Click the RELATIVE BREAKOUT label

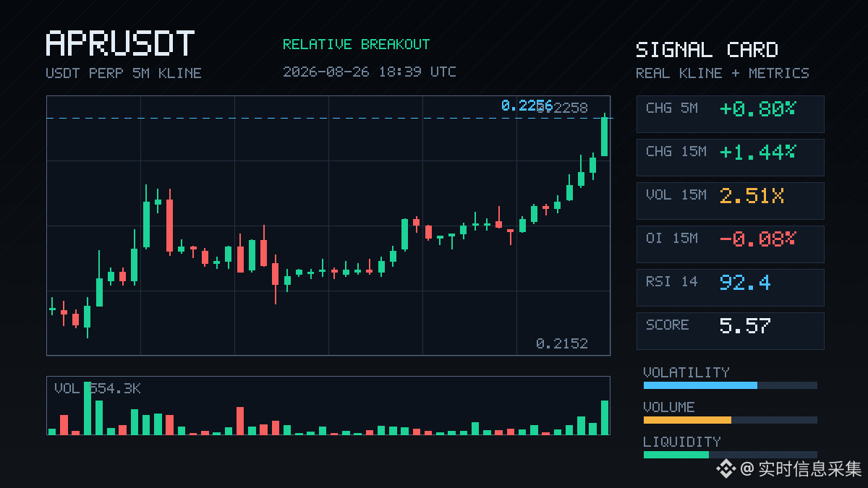356,44
